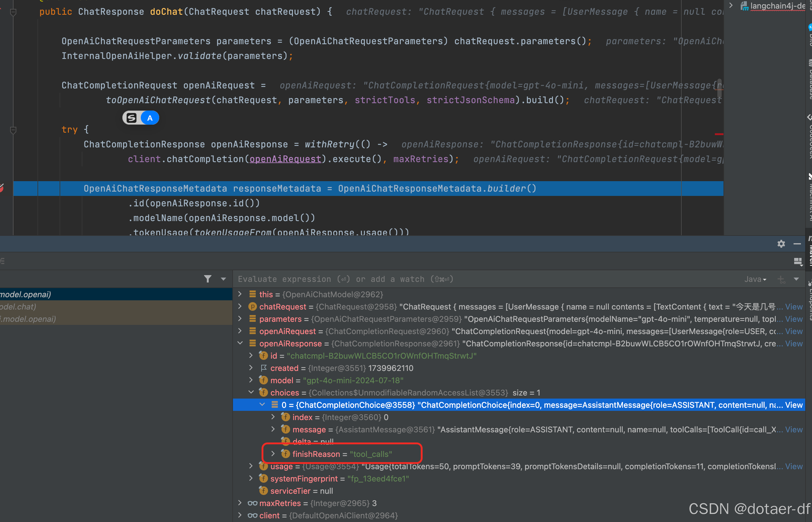
Task: Click the add watch plus icon
Action: (x=781, y=279)
